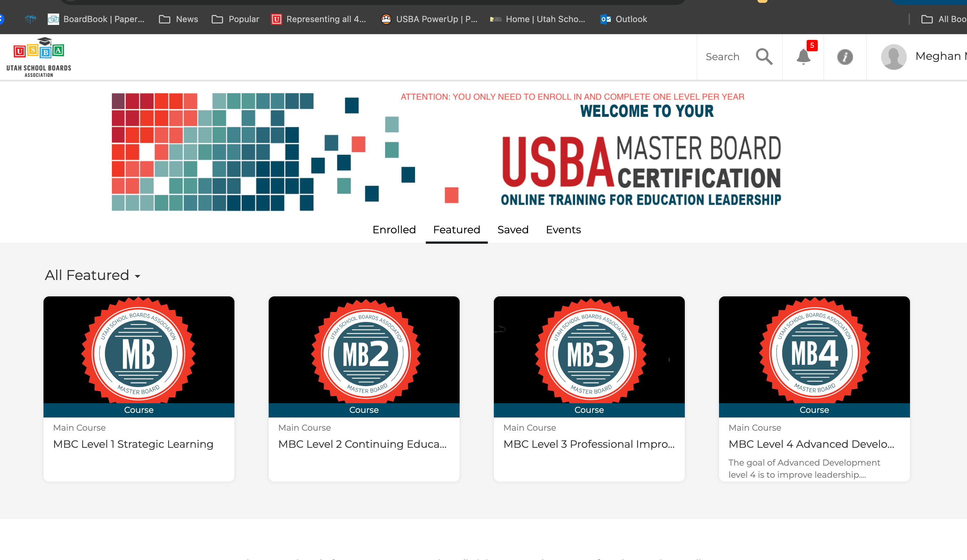Open USBA PowerUp bookmark

pos(429,19)
